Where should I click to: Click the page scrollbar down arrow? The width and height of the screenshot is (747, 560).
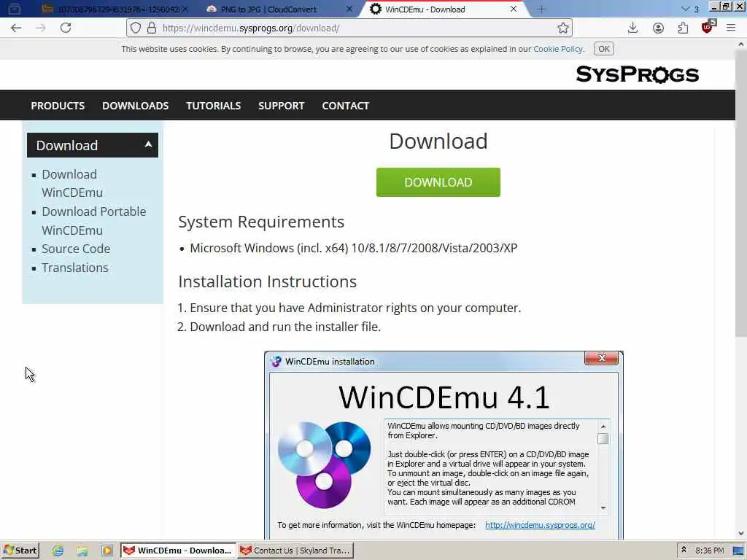click(x=741, y=534)
